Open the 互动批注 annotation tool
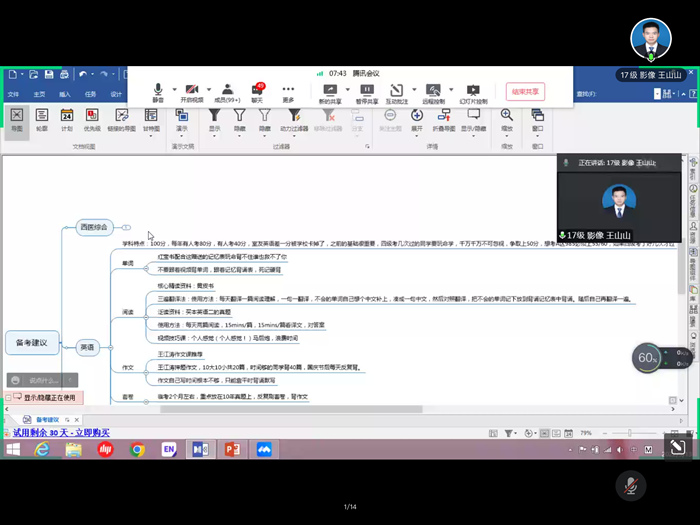Viewport: 700px width, 525px height. point(396,89)
